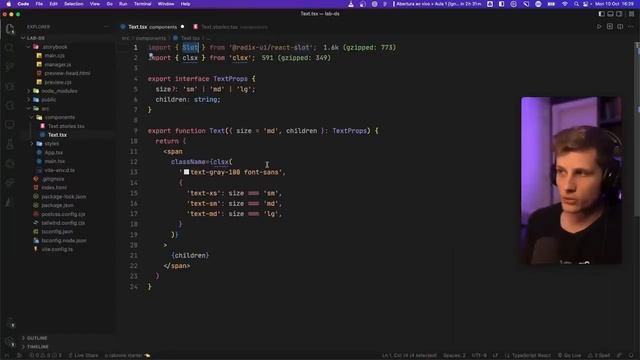The width and height of the screenshot is (640, 360).
Task: Open the Explorer view in the activity bar
Action: (x=10, y=29)
